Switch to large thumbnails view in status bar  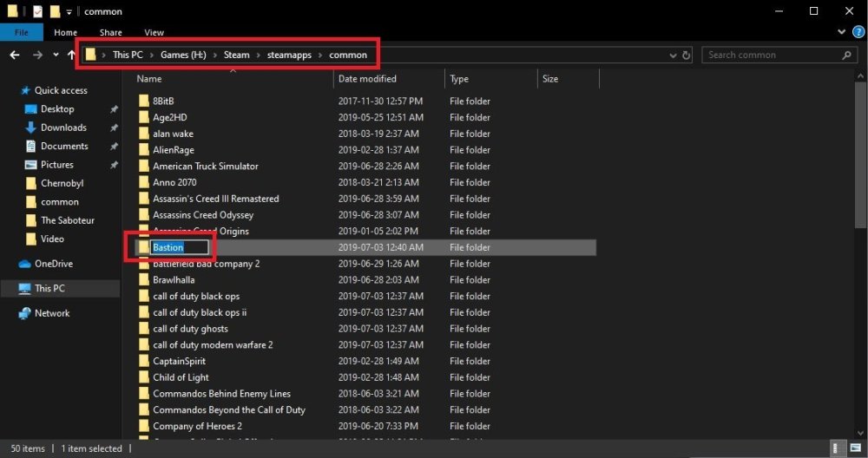[855, 448]
